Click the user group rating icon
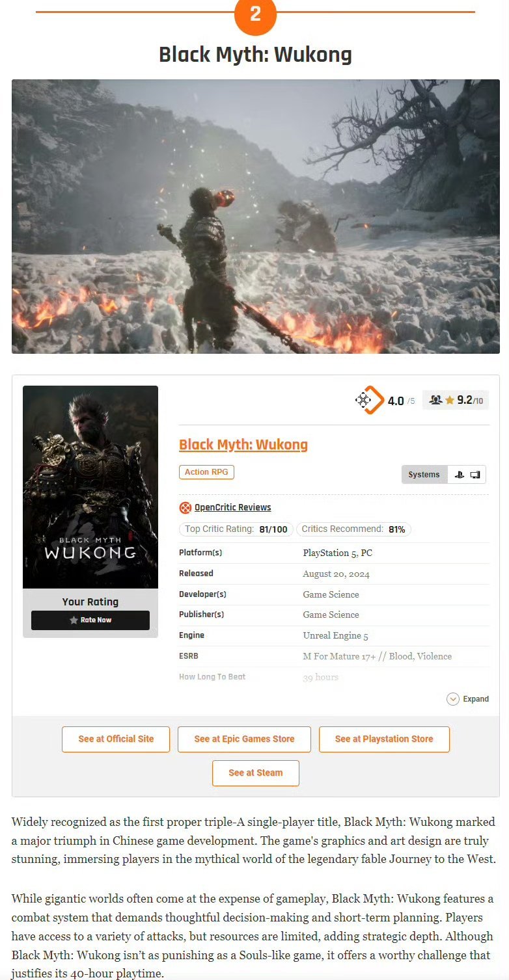The height and width of the screenshot is (980, 509). pos(435,401)
